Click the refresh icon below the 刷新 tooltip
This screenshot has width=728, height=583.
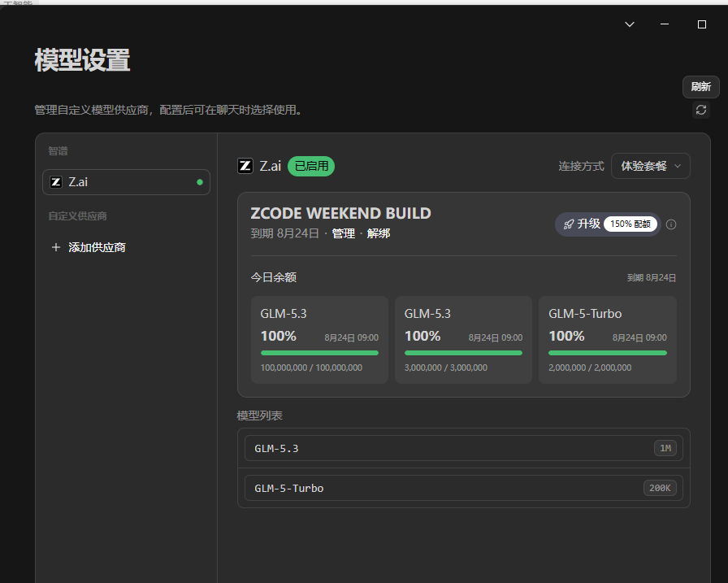point(701,110)
